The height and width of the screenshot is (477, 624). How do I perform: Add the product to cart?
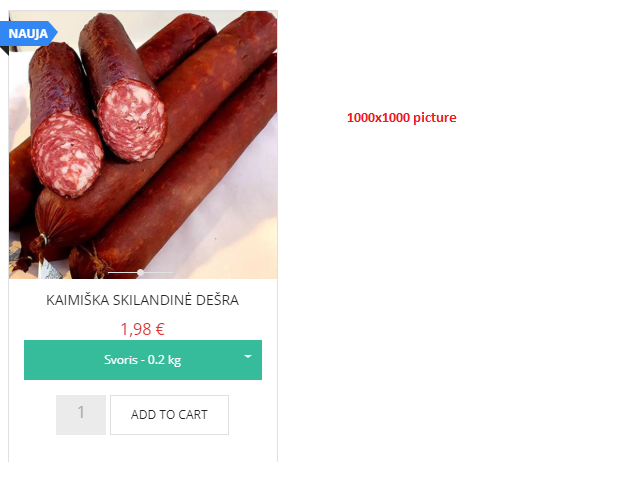pos(169,415)
